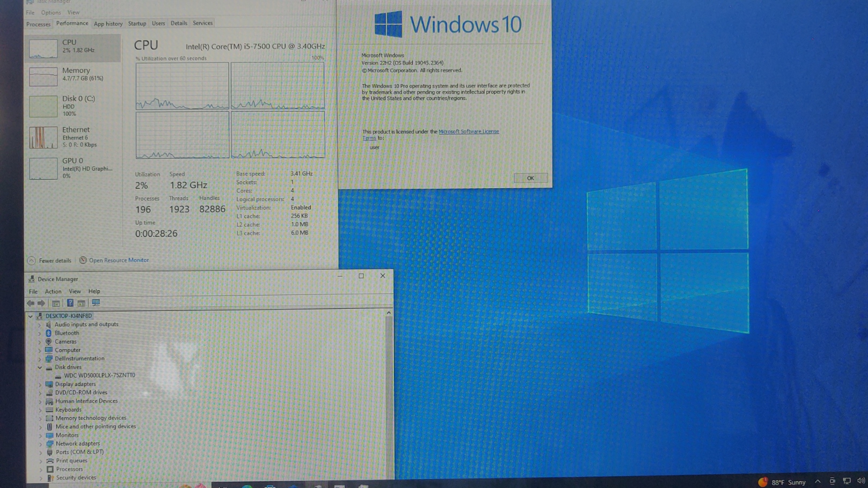Open the 88°F Sunny weather widget

click(782, 482)
